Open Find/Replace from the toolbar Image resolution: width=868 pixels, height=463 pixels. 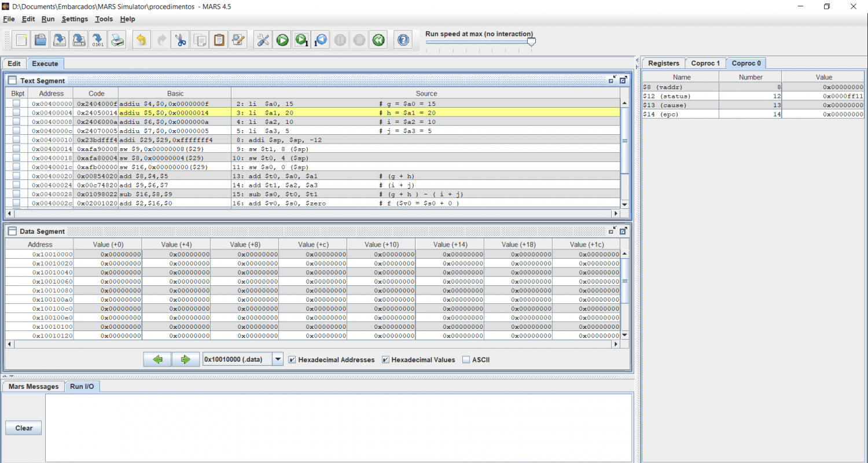[x=238, y=40]
